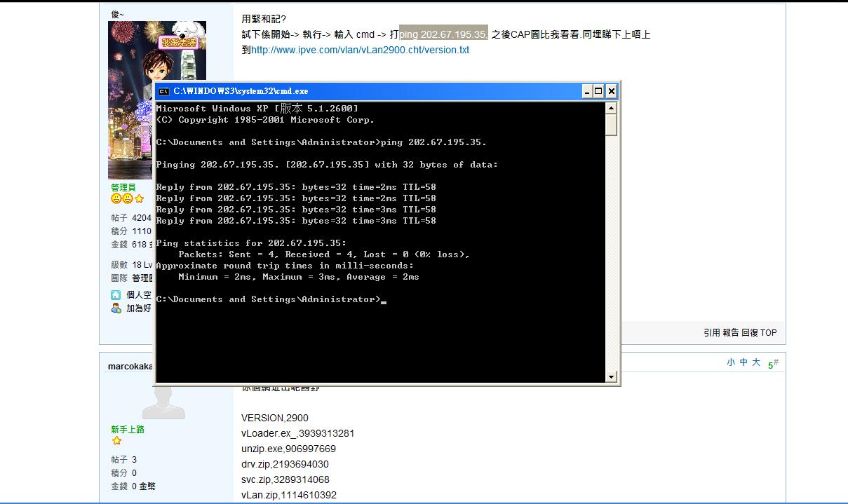Viewport: 848px width, 504px height.
Task: Click the gold star rank icon under 管理員
Action: pos(139,199)
